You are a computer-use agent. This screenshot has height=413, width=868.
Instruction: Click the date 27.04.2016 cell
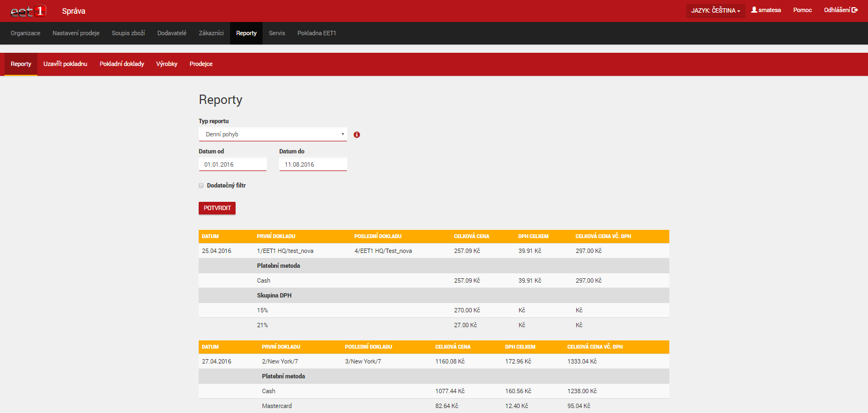click(216, 361)
